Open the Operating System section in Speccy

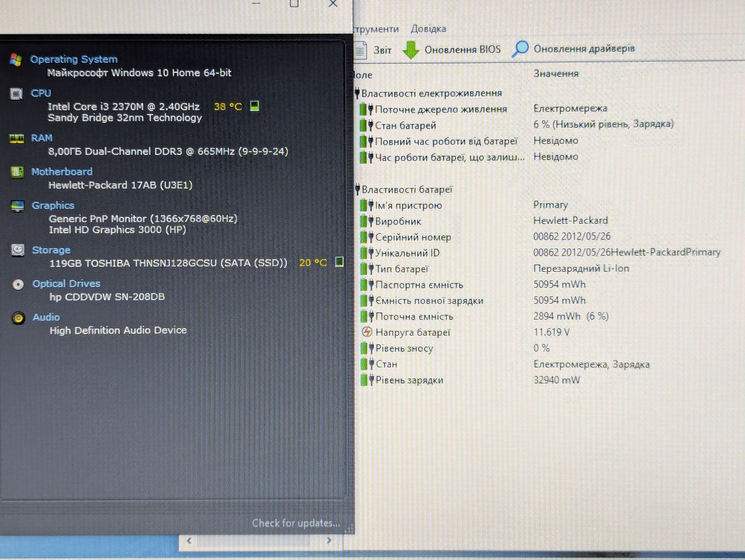(x=74, y=59)
